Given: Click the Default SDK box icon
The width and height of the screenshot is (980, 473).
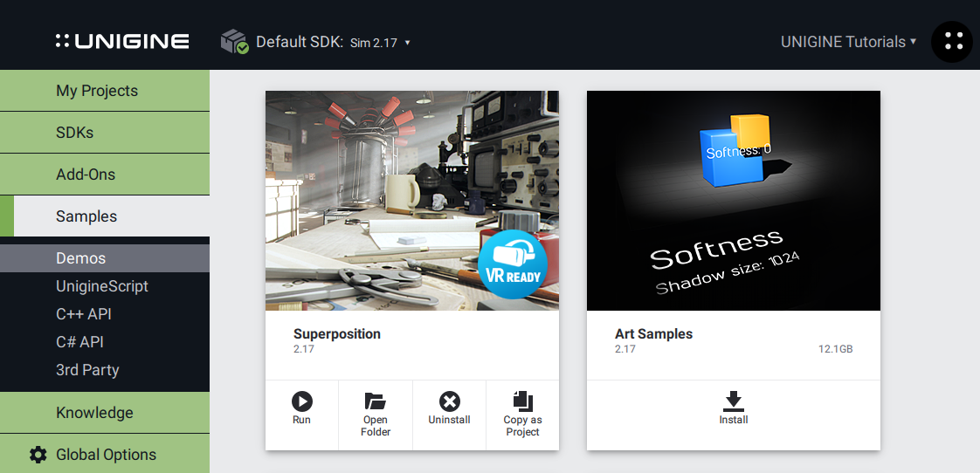Looking at the screenshot, I should 234,41.
